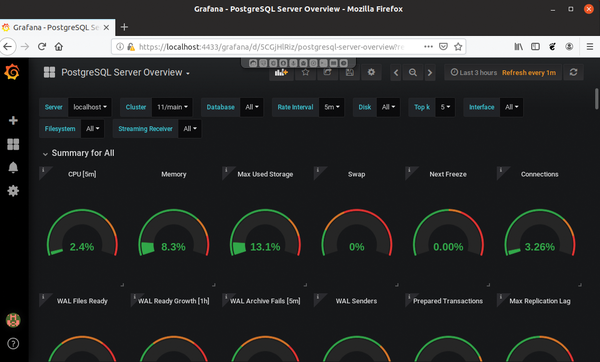
Task: Click the WAL Senders panel title
Action: point(356,301)
